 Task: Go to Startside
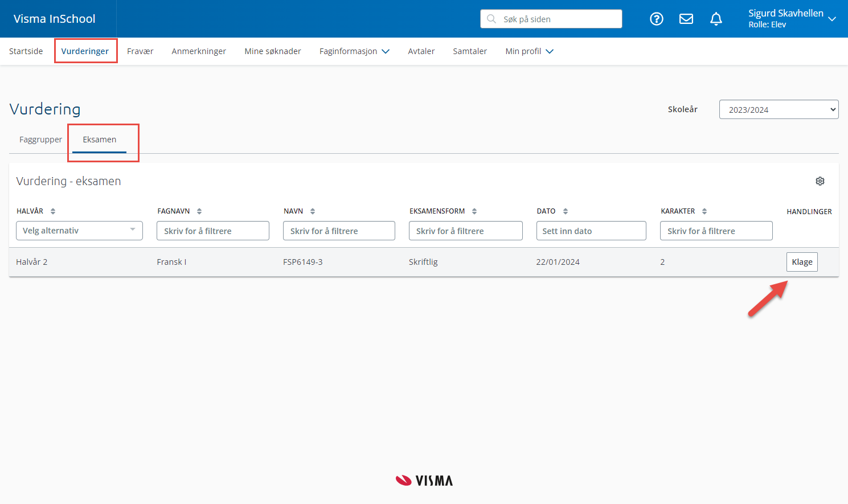coord(26,51)
